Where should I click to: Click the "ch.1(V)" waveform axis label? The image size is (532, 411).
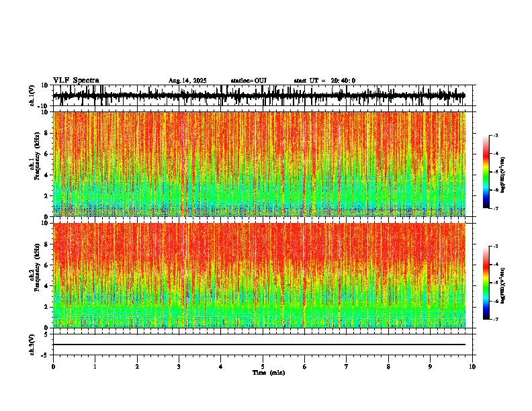32,95
